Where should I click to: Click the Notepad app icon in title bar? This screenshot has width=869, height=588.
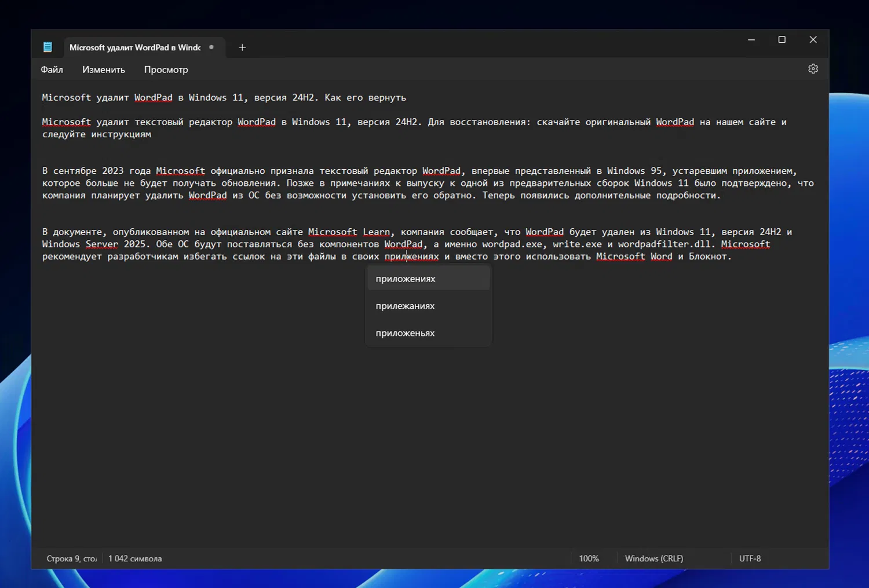tap(48, 48)
